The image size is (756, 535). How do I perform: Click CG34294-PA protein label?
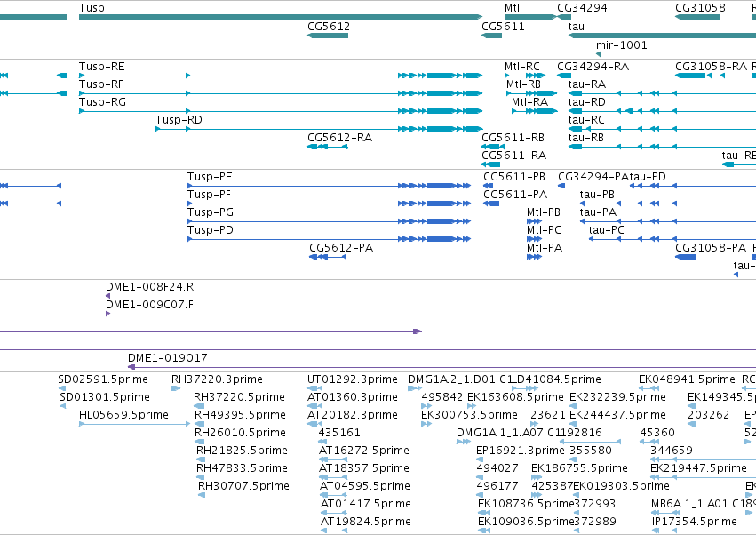pos(593,177)
